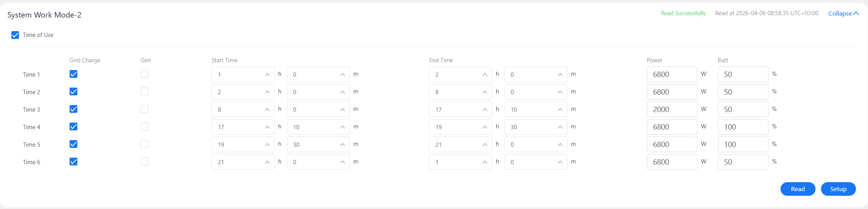
Task: Click Time 5 end hour chevron arrow
Action: tap(484, 145)
